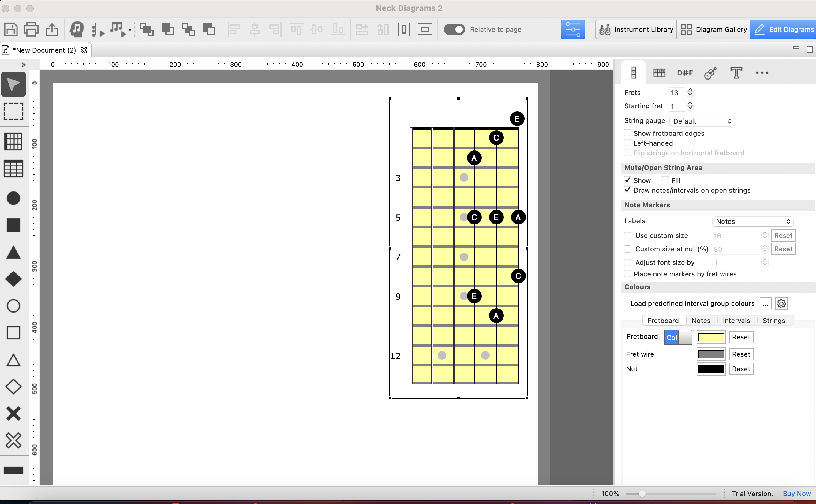Open the predefined interval colours ellipsis button

765,304
